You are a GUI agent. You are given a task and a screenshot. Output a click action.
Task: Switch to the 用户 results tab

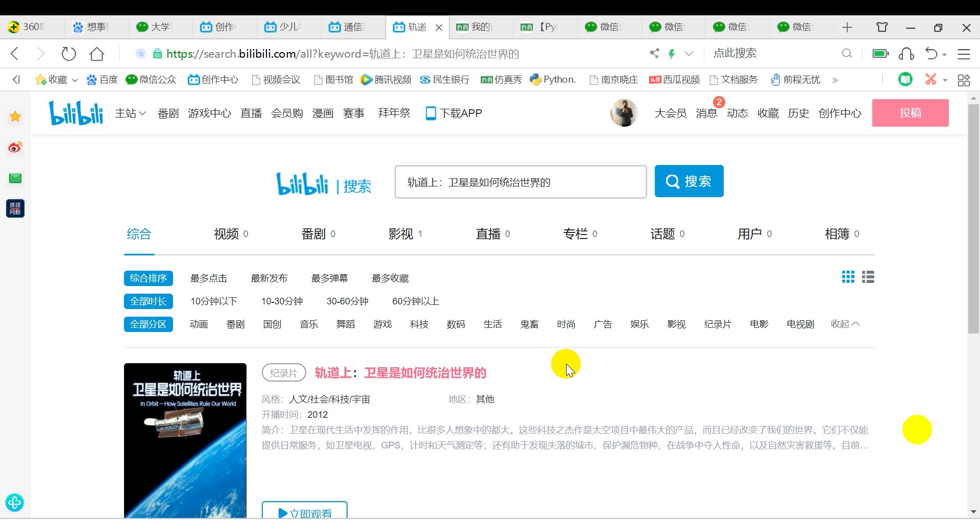754,234
